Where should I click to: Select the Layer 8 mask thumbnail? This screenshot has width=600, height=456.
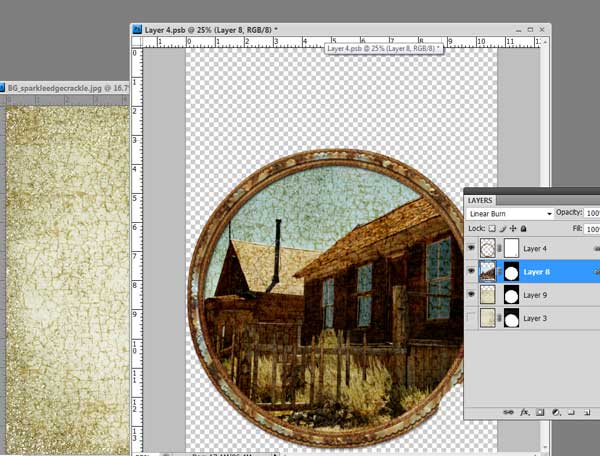coord(511,271)
